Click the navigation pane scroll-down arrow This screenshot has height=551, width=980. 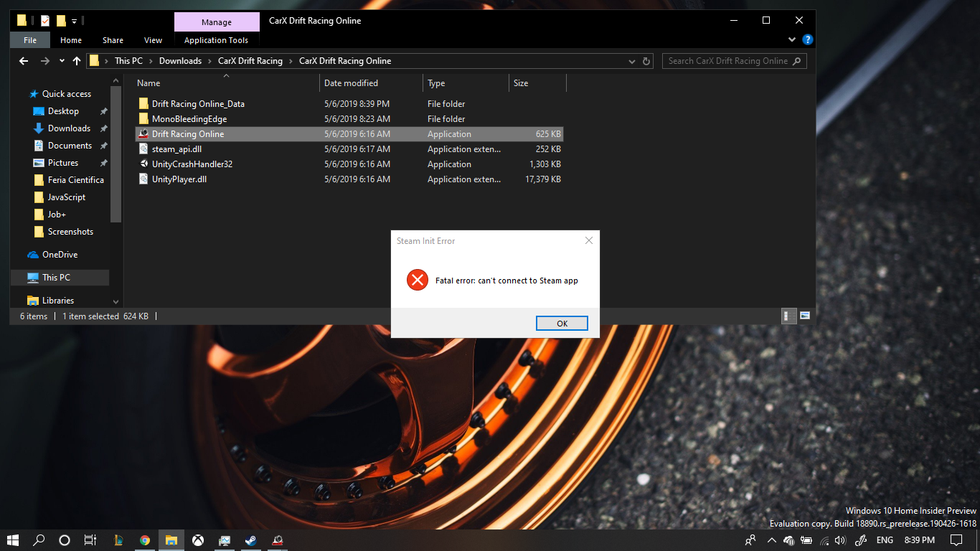pyautogui.click(x=116, y=301)
